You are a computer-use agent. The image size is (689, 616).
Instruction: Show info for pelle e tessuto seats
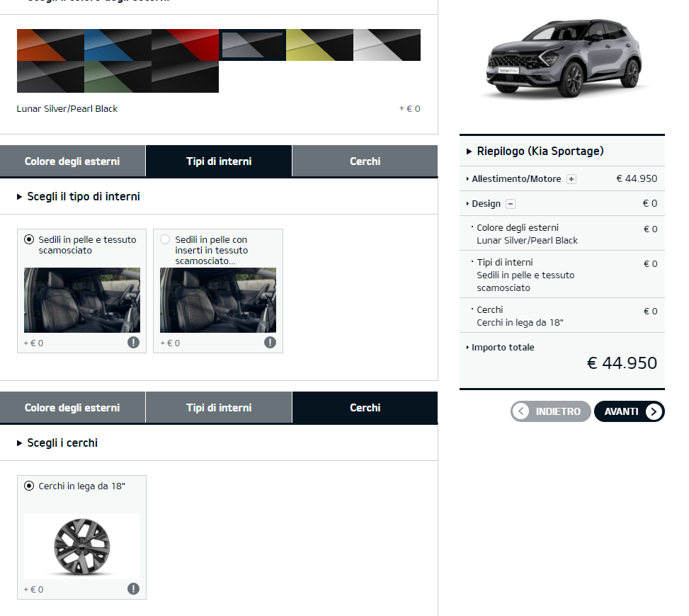tap(134, 342)
